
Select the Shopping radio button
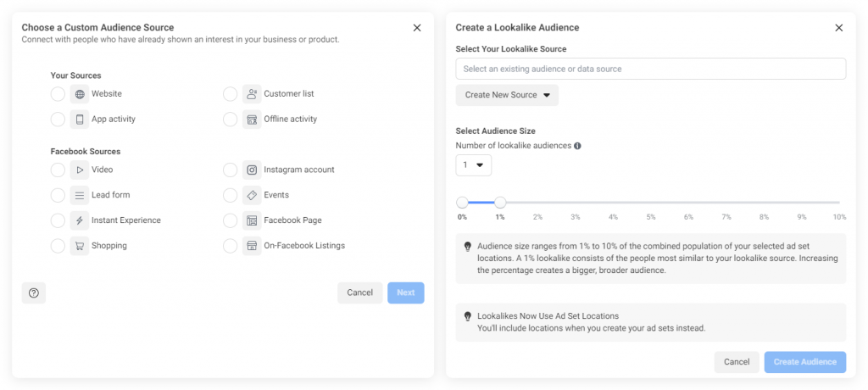58,246
